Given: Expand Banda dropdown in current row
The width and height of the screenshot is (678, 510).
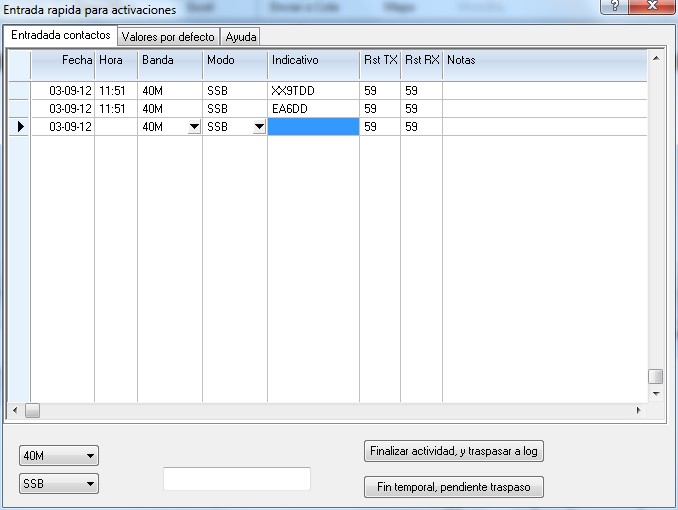Looking at the screenshot, I should (194, 127).
